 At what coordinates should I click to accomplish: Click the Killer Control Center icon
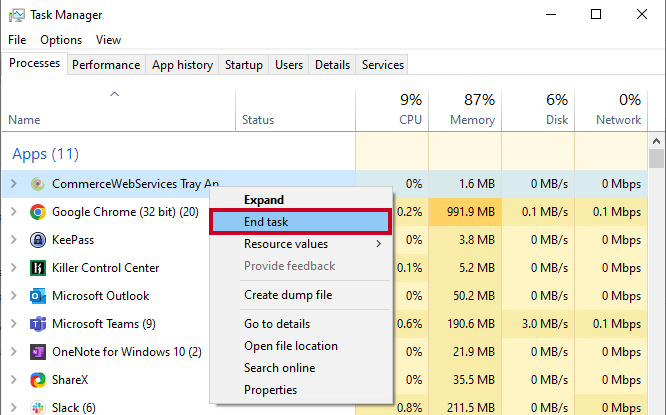pos(38,268)
